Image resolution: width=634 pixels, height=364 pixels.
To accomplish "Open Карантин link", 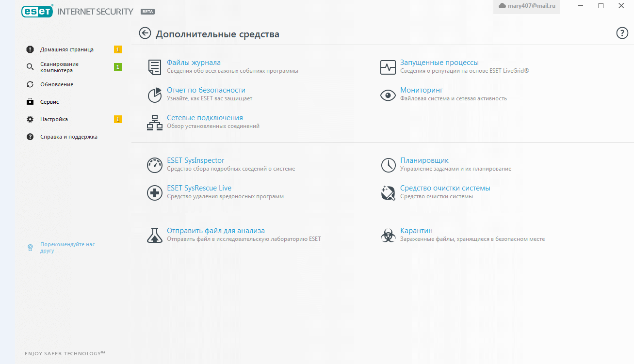I will pos(416,231).
